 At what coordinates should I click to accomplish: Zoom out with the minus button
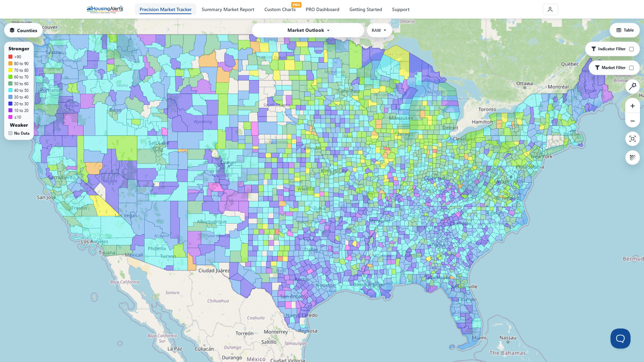pos(633,121)
